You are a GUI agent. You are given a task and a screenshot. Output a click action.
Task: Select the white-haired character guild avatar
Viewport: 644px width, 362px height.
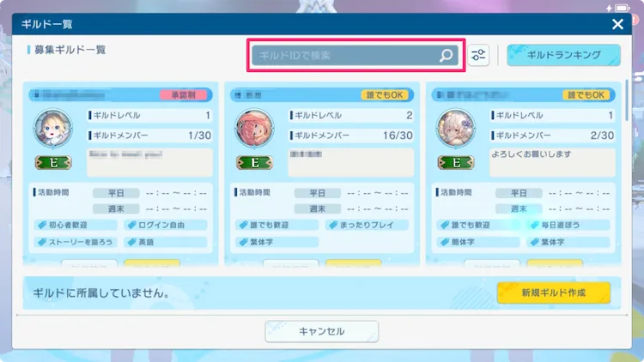pos(455,128)
